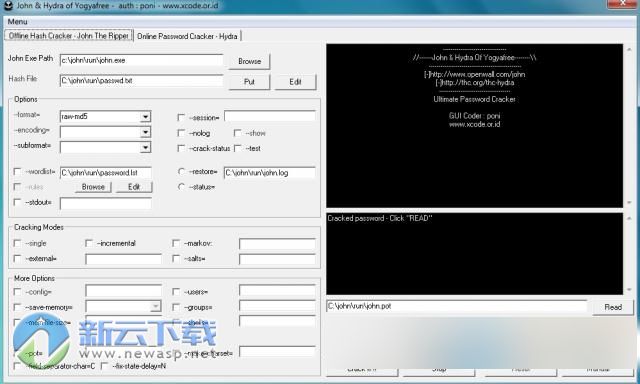Enable --incremental cracking mode
Image resolution: width=640 pixels, height=384 pixels.
click(x=89, y=243)
